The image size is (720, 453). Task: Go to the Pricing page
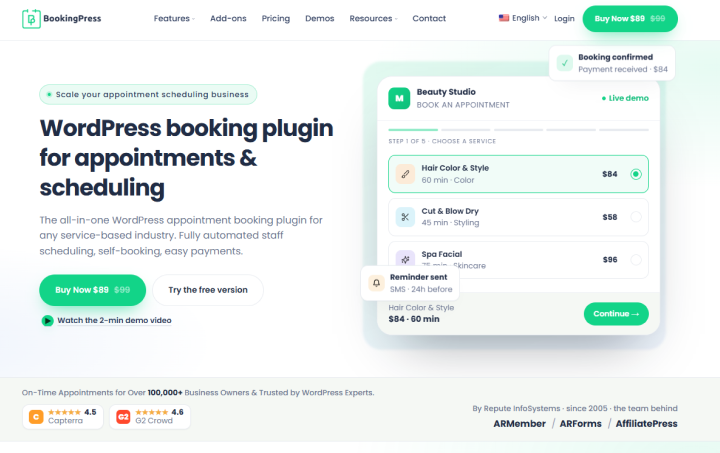(276, 18)
